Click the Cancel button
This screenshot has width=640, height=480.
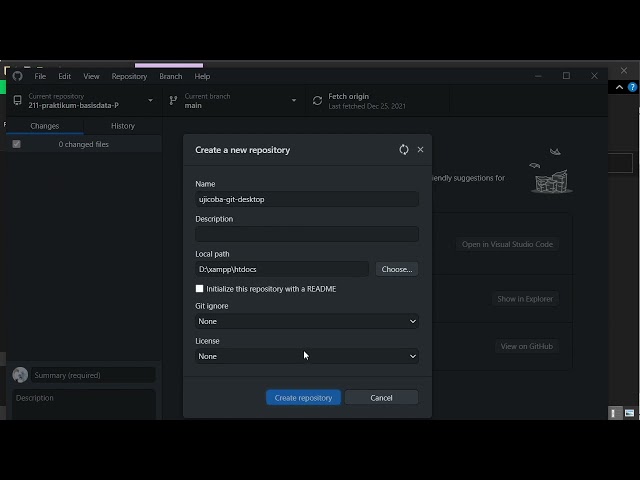(x=381, y=398)
